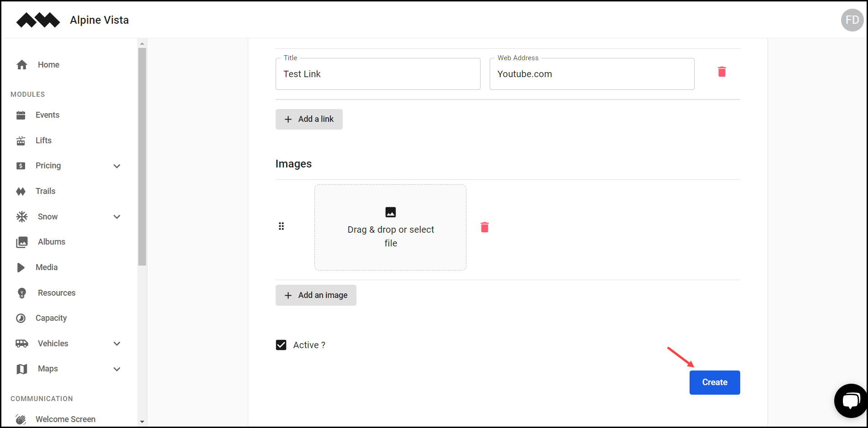Viewport: 868px width, 428px height.
Task: Expand the Snow submenu chevron
Action: [x=117, y=217]
